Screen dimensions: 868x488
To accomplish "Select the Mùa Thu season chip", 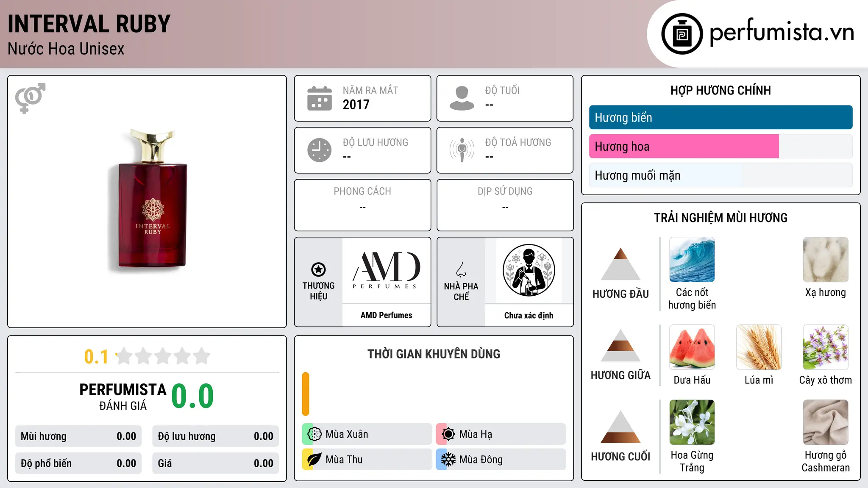I will click(x=367, y=460).
